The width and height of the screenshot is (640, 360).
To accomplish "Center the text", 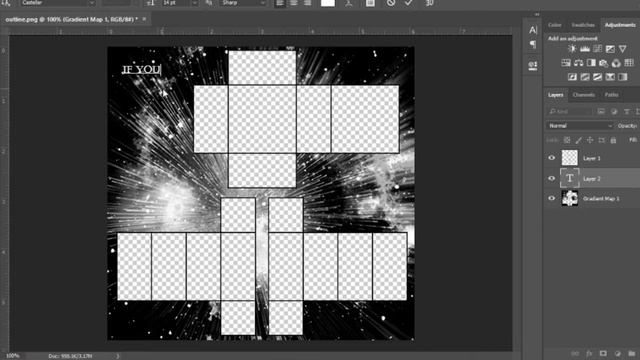I will tap(294, 3).
